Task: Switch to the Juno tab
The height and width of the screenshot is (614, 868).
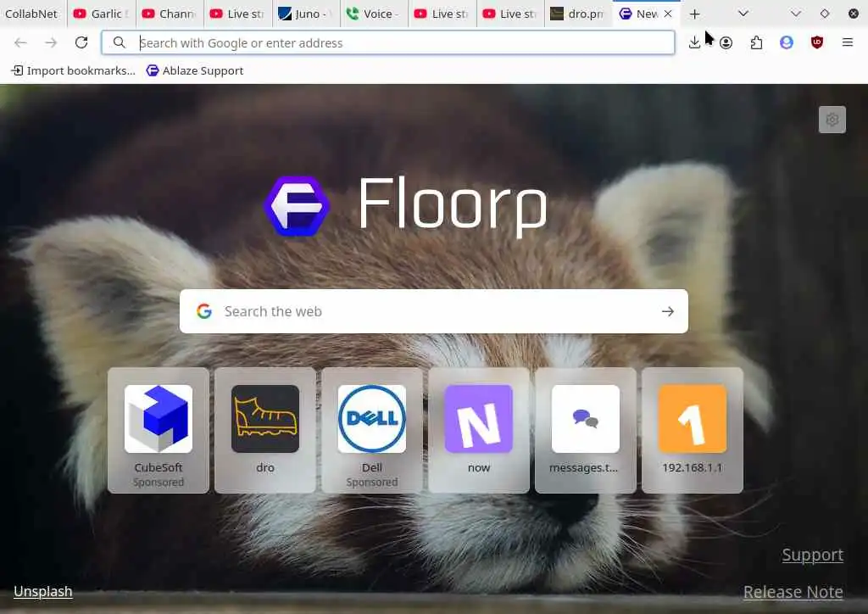Action: (x=305, y=14)
